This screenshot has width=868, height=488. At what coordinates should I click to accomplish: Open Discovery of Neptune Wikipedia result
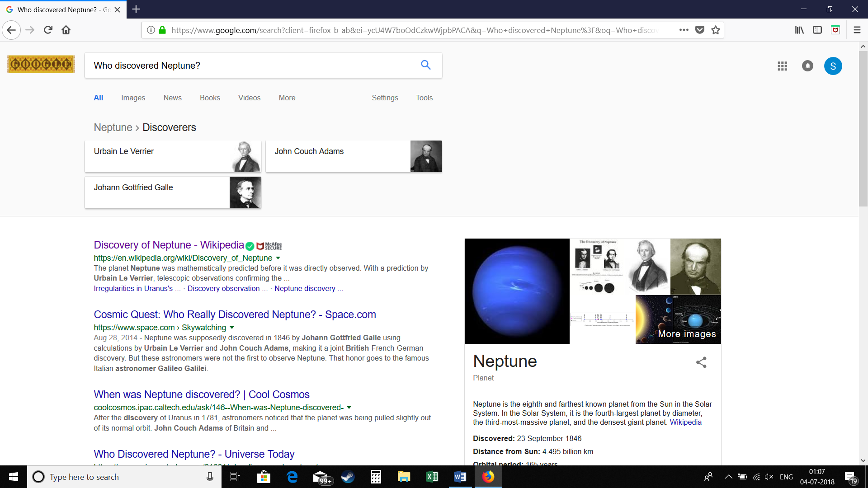pos(169,245)
